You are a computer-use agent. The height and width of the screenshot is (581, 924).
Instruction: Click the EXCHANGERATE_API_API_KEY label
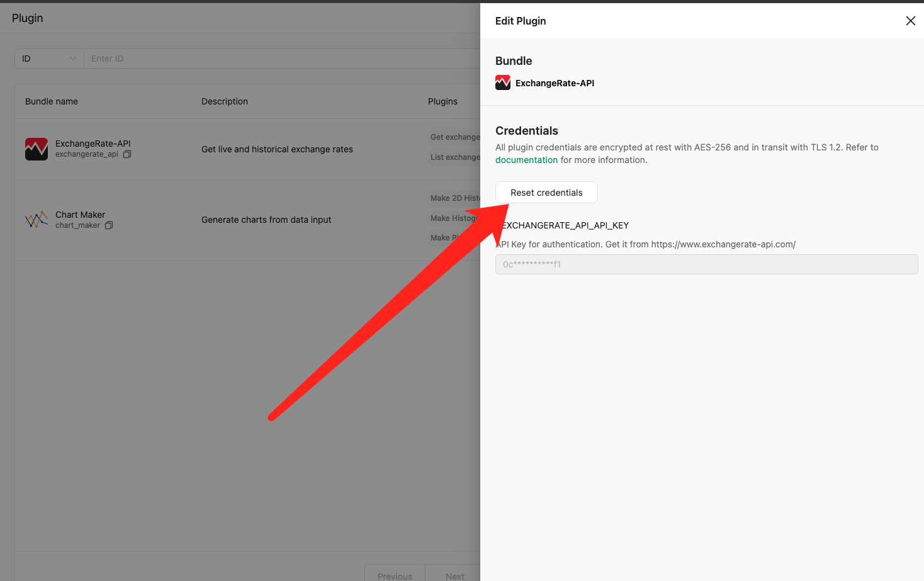[565, 225]
